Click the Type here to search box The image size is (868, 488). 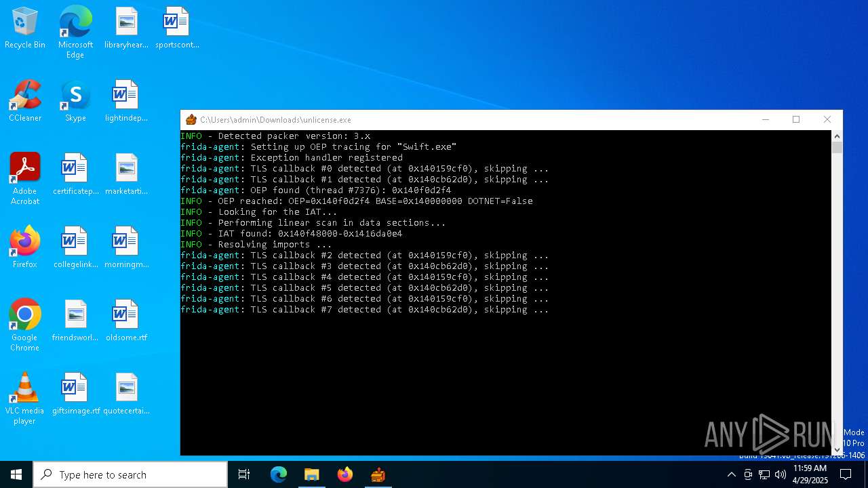click(x=130, y=474)
